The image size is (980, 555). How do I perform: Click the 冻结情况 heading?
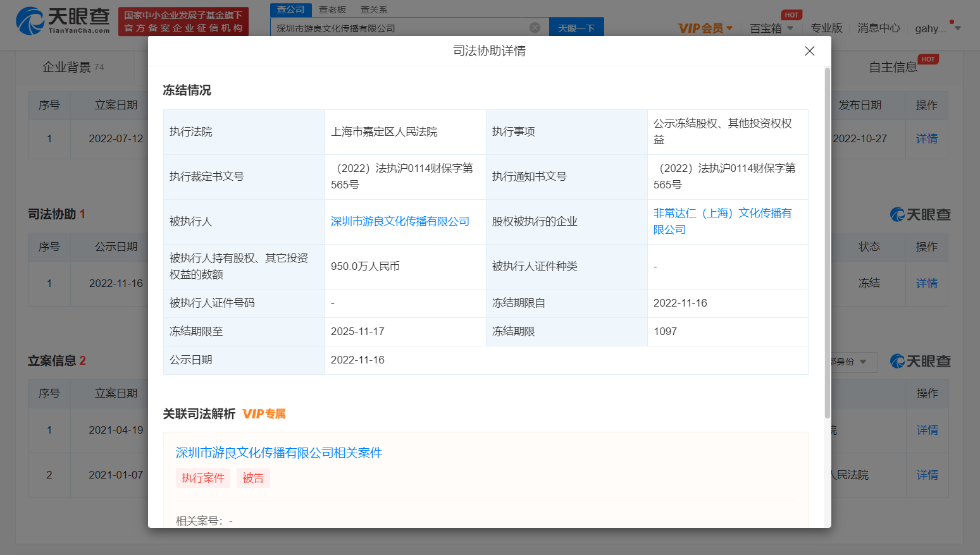(187, 90)
